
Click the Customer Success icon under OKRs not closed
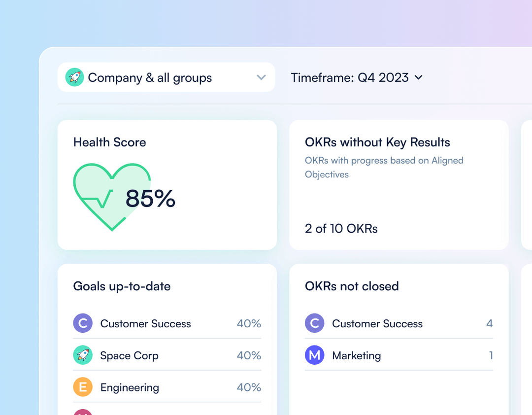pos(314,323)
